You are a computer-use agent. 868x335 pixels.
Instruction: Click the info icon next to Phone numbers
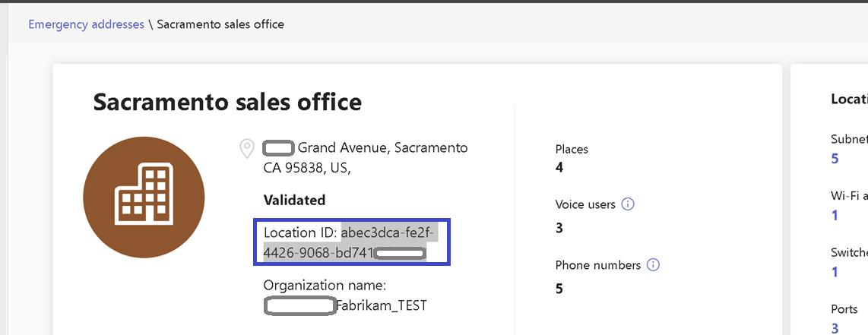(x=652, y=265)
